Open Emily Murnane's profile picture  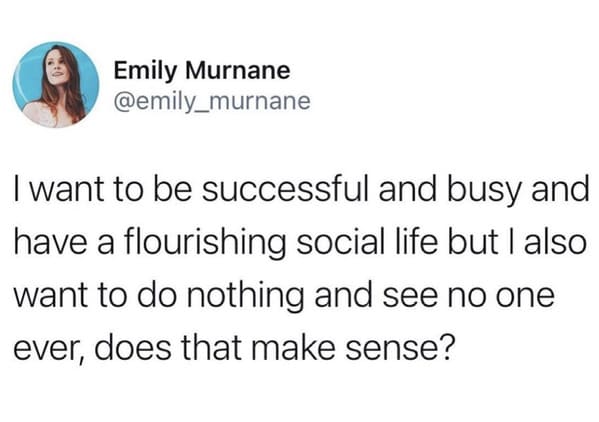[56, 85]
